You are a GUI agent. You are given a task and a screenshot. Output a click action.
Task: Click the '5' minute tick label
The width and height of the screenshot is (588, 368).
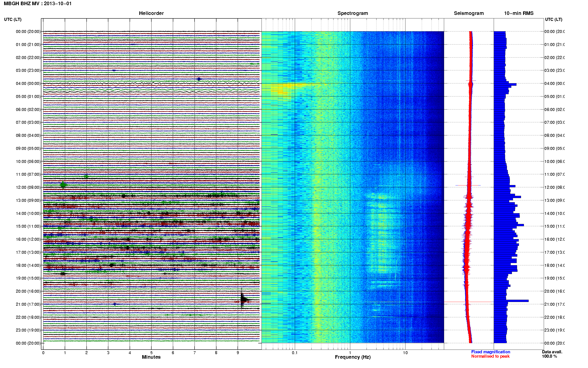pyautogui.click(x=151, y=353)
